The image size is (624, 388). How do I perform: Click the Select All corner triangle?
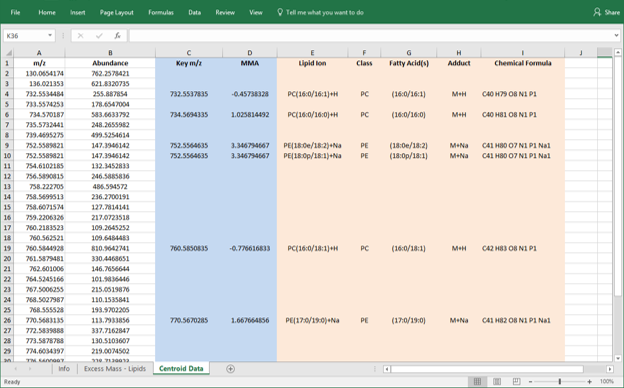[x=8, y=53]
